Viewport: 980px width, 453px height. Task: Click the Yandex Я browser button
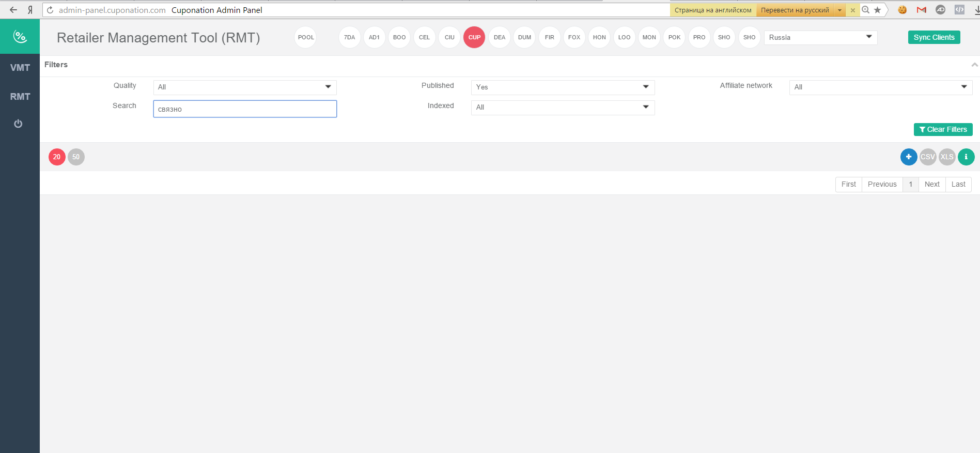[x=30, y=10]
